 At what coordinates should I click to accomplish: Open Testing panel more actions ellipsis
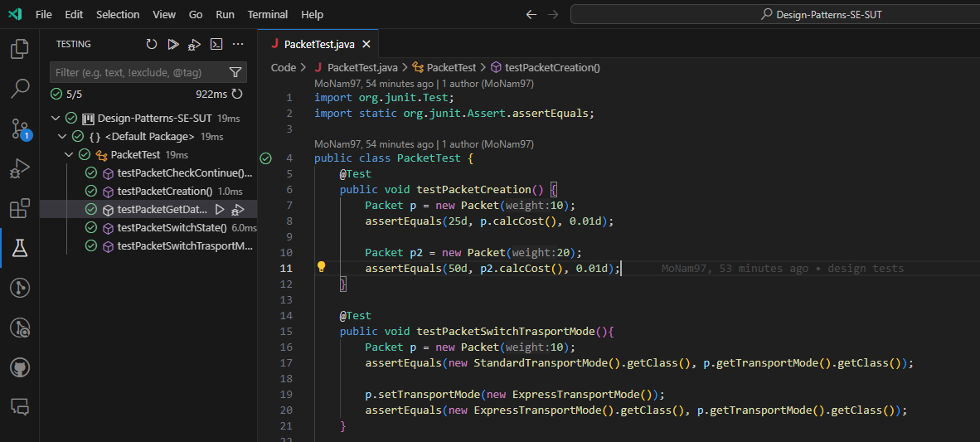pos(237,45)
